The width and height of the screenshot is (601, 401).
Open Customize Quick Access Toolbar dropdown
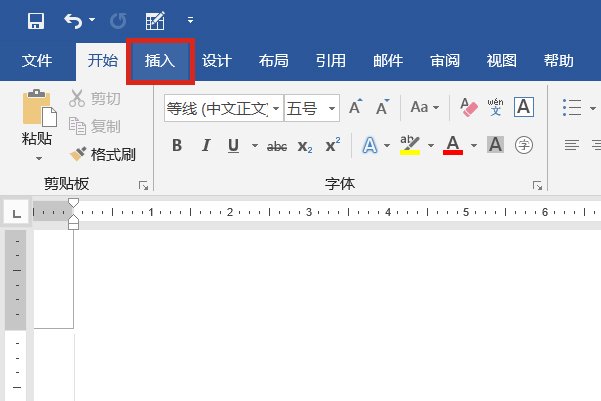[x=190, y=20]
